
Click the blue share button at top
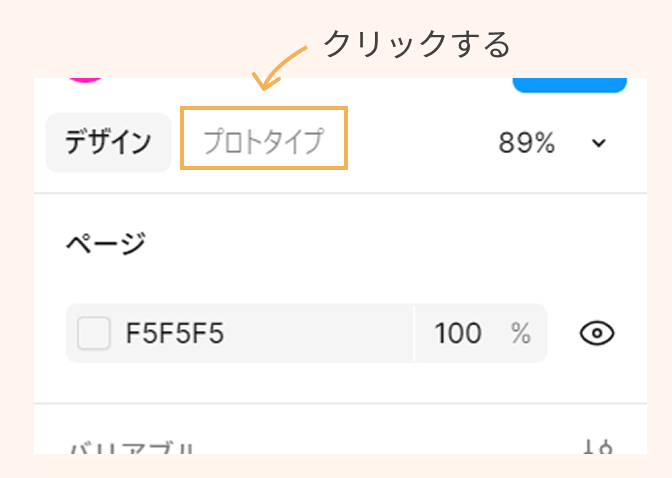[x=570, y=85]
